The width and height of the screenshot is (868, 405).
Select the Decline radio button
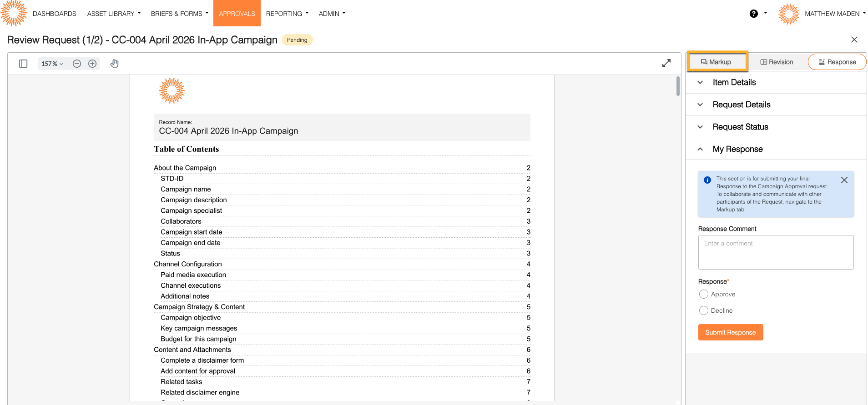(x=704, y=310)
